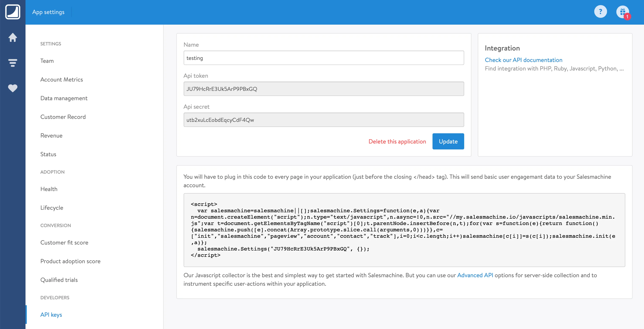Select Customer fit score
This screenshot has height=329, width=644.
pyautogui.click(x=64, y=242)
